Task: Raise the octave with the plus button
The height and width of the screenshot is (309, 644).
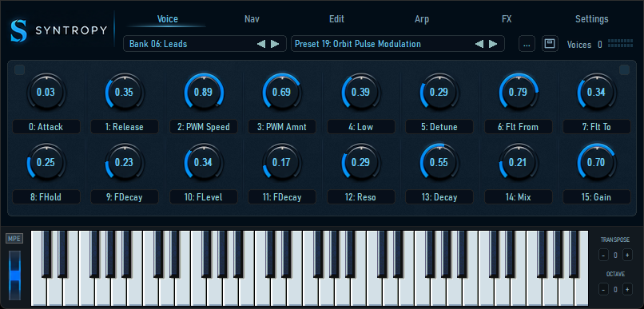Action: [627, 289]
